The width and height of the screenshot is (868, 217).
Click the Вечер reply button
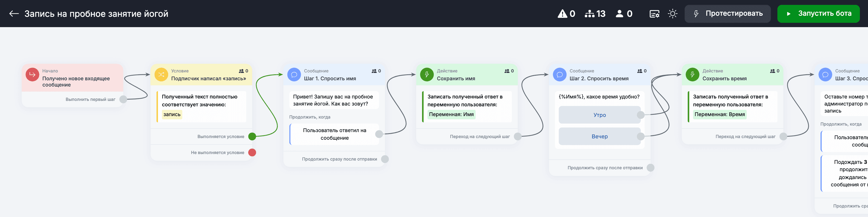click(599, 136)
